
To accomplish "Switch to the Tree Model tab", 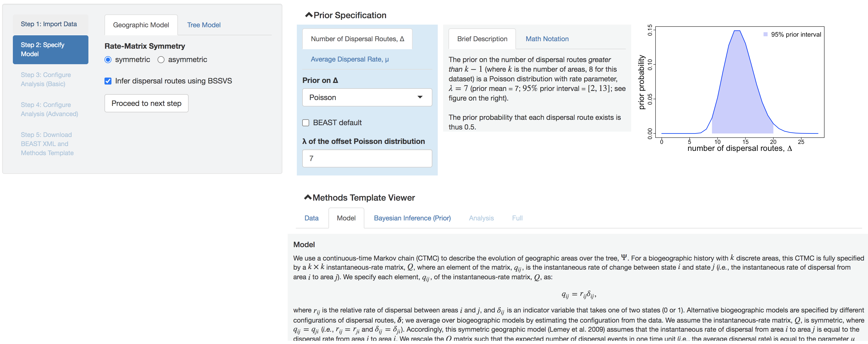I will point(204,25).
